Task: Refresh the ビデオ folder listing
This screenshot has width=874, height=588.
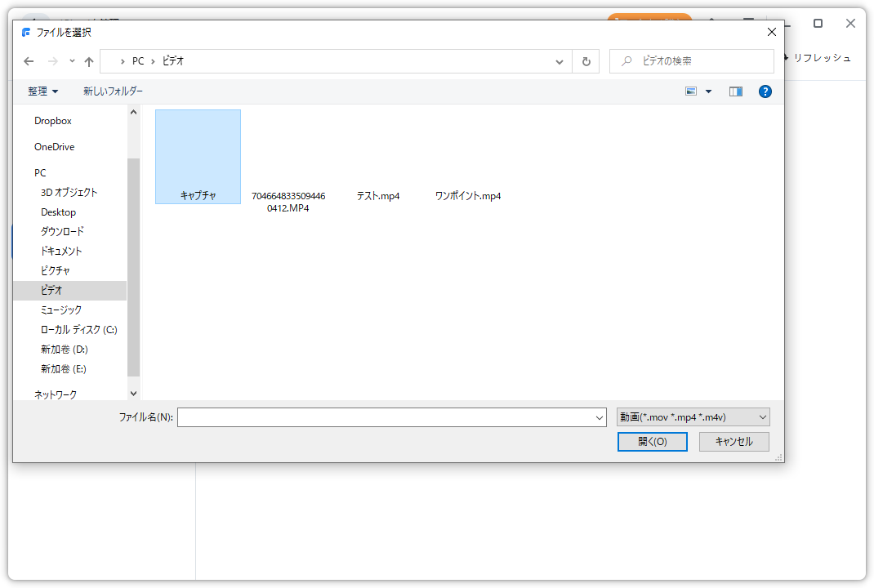Action: (586, 61)
